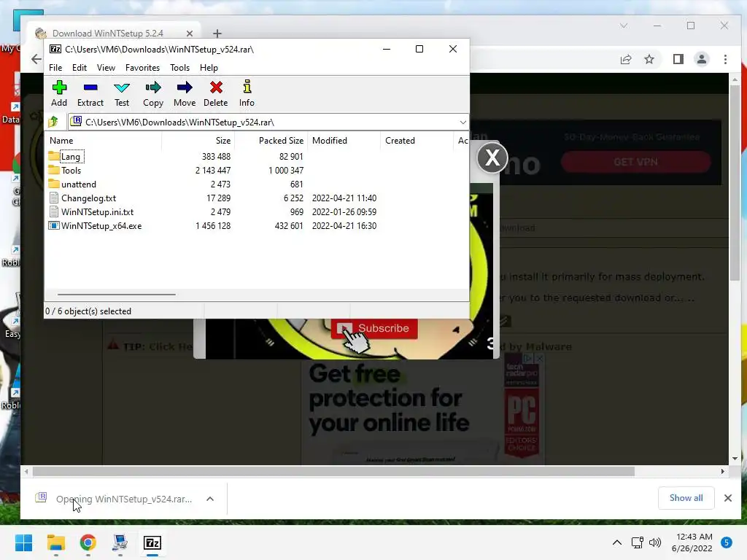Open the Windows Start menu
Image resolution: width=747 pixels, height=560 pixels.
(x=23, y=542)
